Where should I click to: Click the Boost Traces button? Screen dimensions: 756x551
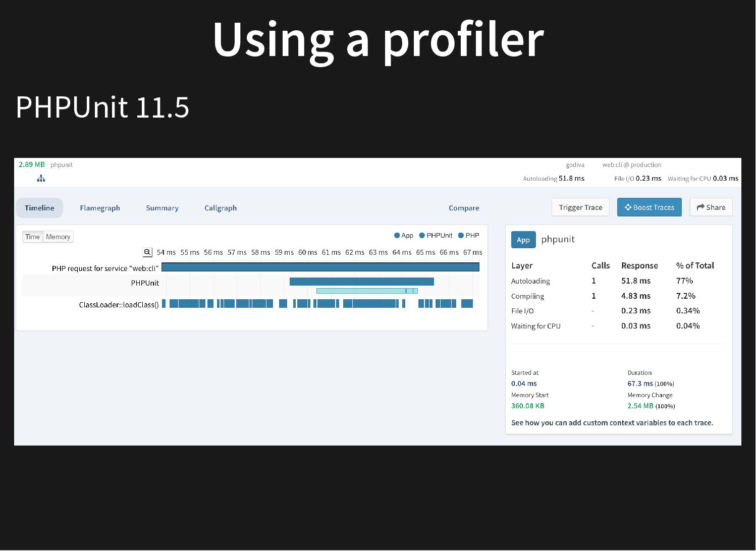coord(650,207)
